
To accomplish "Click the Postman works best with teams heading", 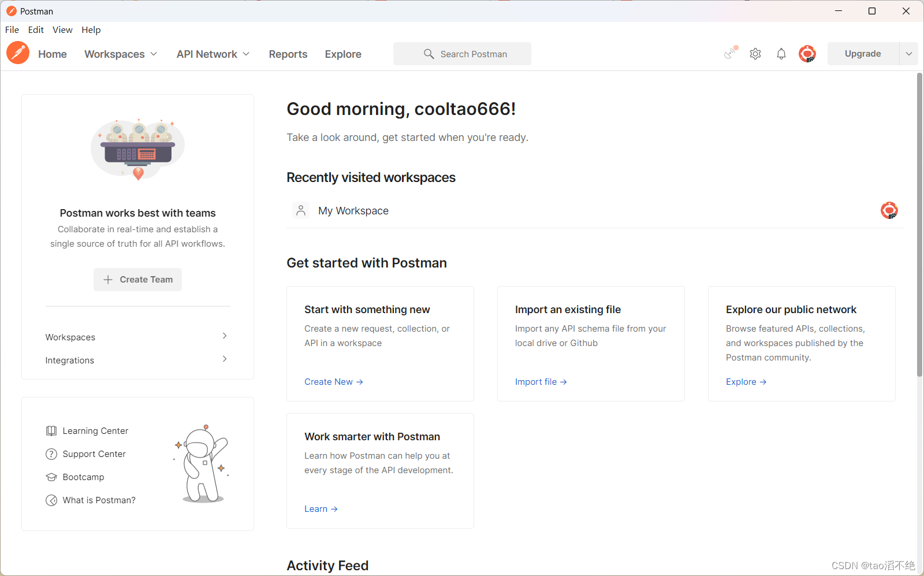I will [x=137, y=213].
